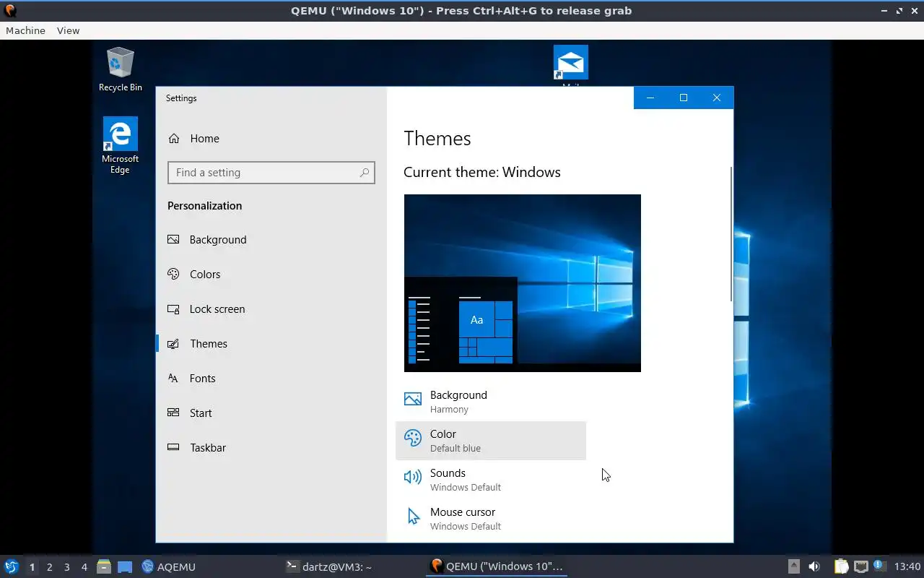This screenshot has width=924, height=578.
Task: Switch to workspace 3
Action: coord(66,567)
